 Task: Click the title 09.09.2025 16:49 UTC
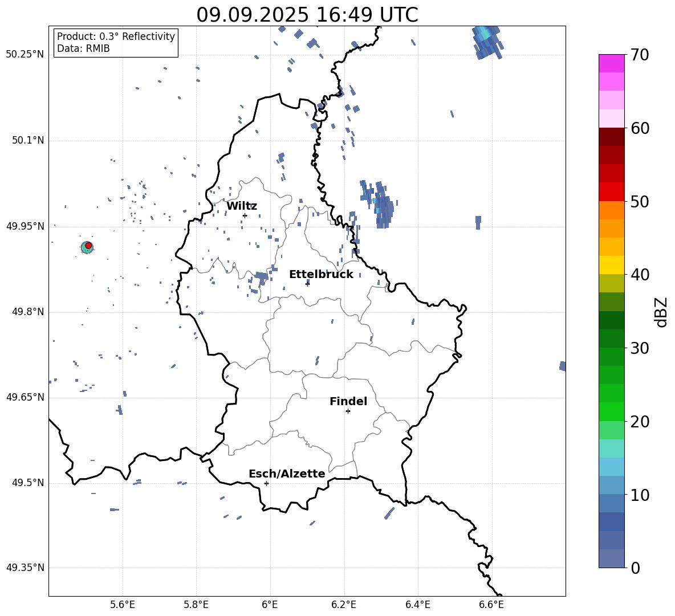(x=307, y=15)
